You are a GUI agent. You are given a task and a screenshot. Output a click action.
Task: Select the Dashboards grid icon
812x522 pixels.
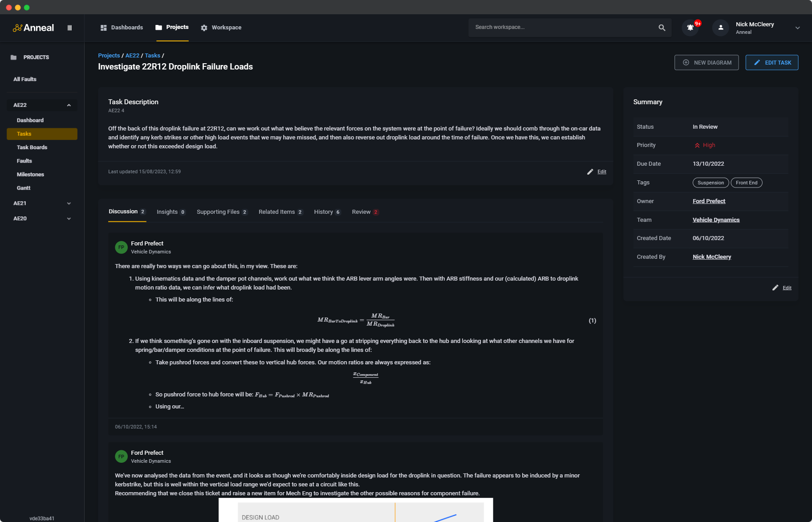103,27
